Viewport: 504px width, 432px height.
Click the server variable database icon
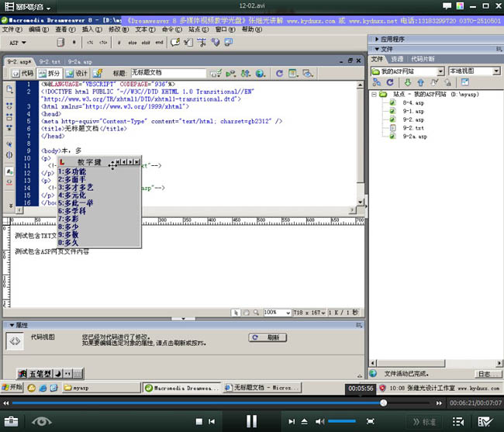(x=60, y=43)
